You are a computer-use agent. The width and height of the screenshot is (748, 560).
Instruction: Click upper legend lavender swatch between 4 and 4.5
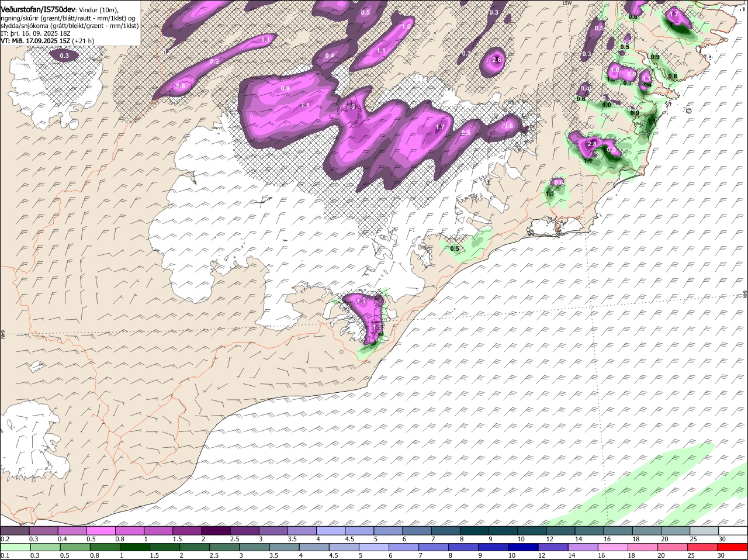[x=331, y=531]
